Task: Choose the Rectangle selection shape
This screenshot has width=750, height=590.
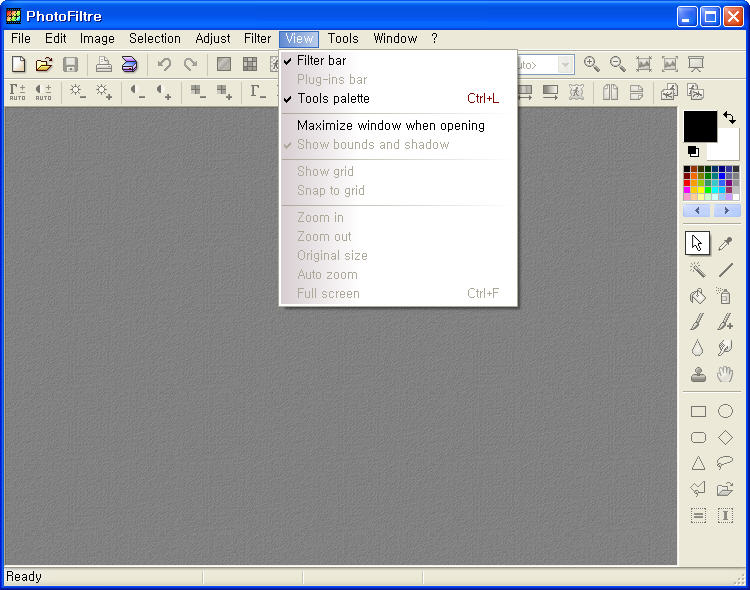Action: pyautogui.click(x=698, y=412)
